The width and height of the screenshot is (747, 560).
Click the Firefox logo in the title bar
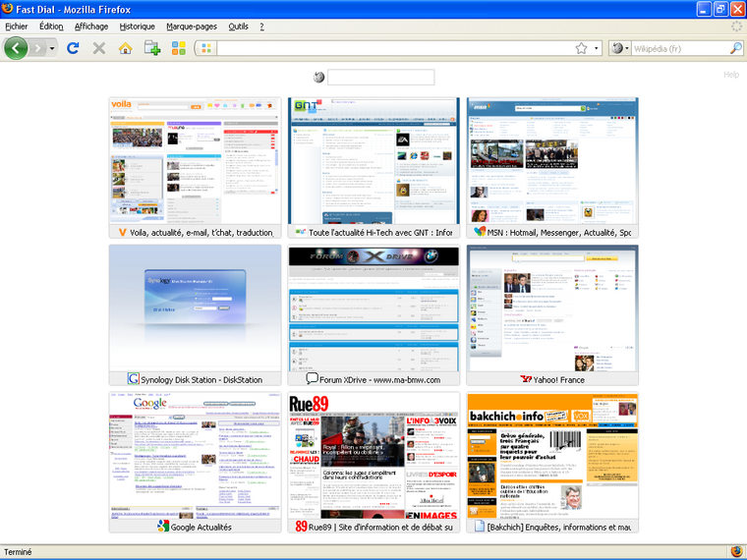coord(7,9)
